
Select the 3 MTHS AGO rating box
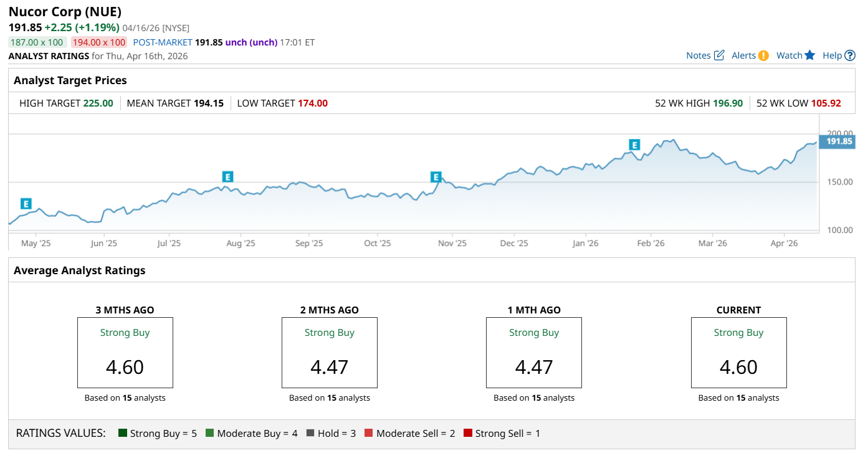[x=125, y=353]
